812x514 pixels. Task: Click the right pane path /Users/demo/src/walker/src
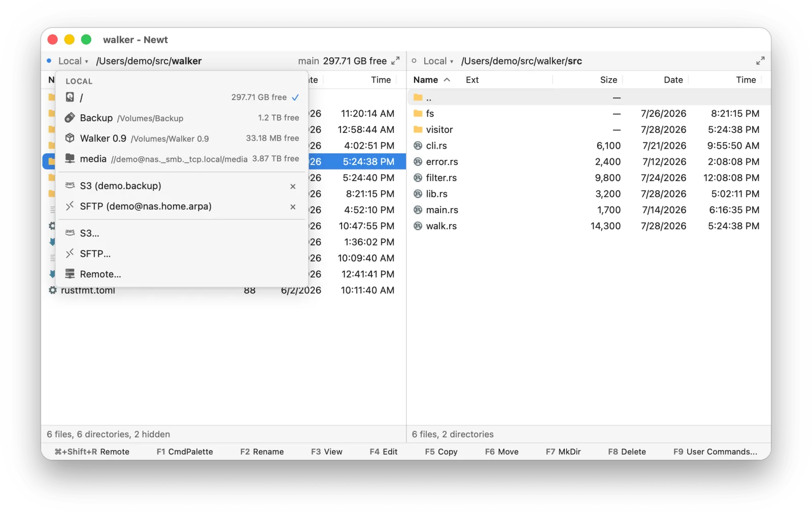coord(521,61)
